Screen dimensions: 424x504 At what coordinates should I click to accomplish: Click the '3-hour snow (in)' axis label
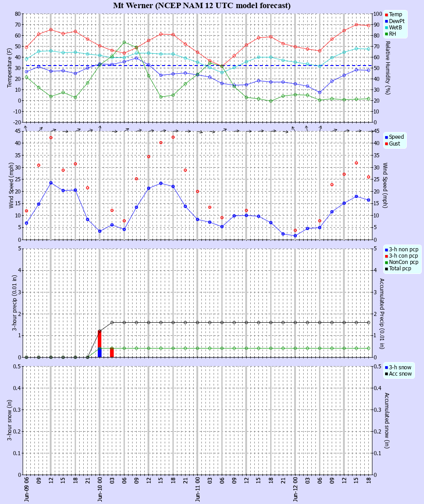pyautogui.click(x=10, y=420)
